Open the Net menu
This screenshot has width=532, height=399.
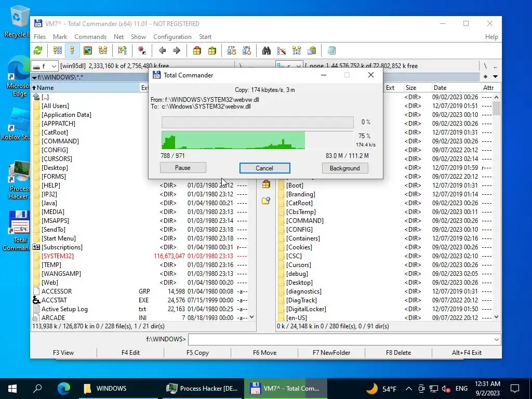coord(119,37)
